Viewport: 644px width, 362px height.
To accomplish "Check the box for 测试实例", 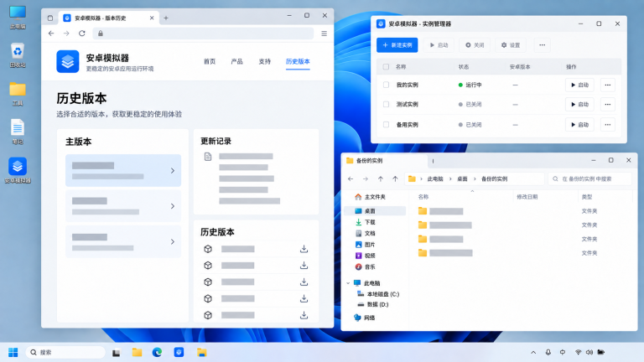I will [x=386, y=104].
